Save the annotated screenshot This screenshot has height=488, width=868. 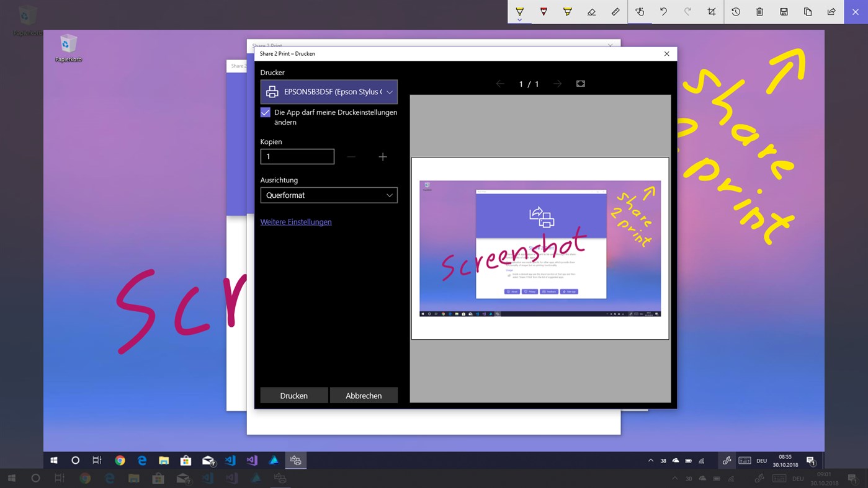point(783,12)
